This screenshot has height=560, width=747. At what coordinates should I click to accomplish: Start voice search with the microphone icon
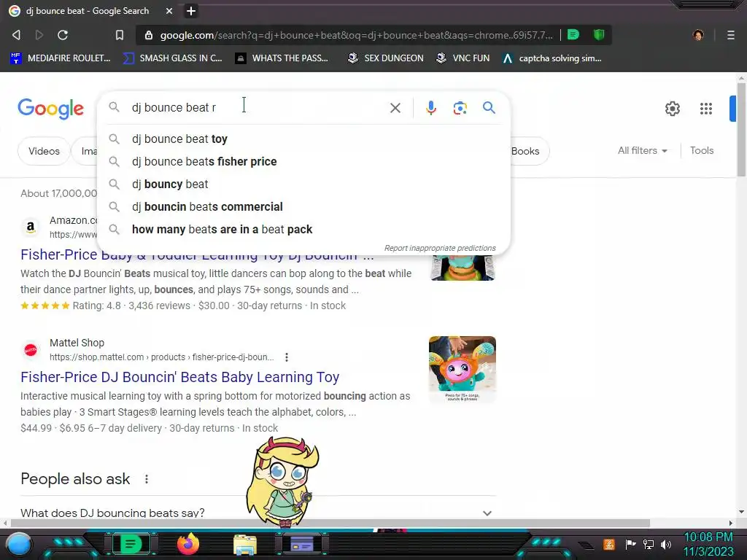click(x=430, y=108)
